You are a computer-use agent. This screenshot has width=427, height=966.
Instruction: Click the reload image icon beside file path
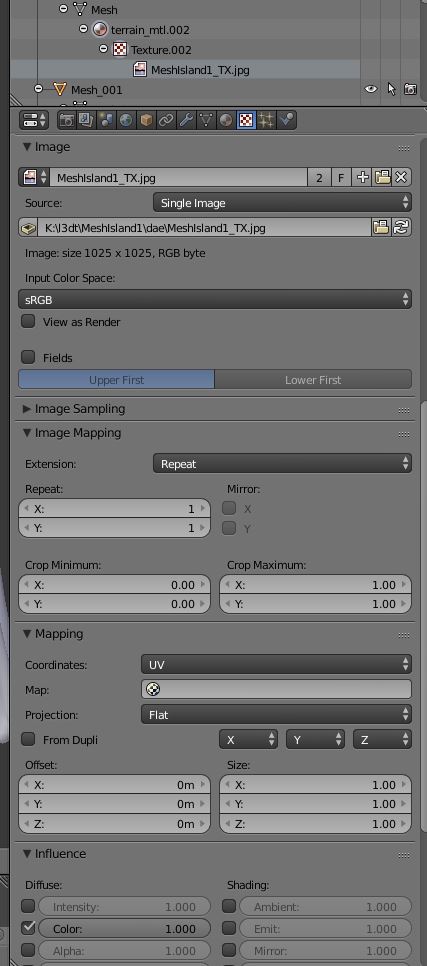[401, 227]
